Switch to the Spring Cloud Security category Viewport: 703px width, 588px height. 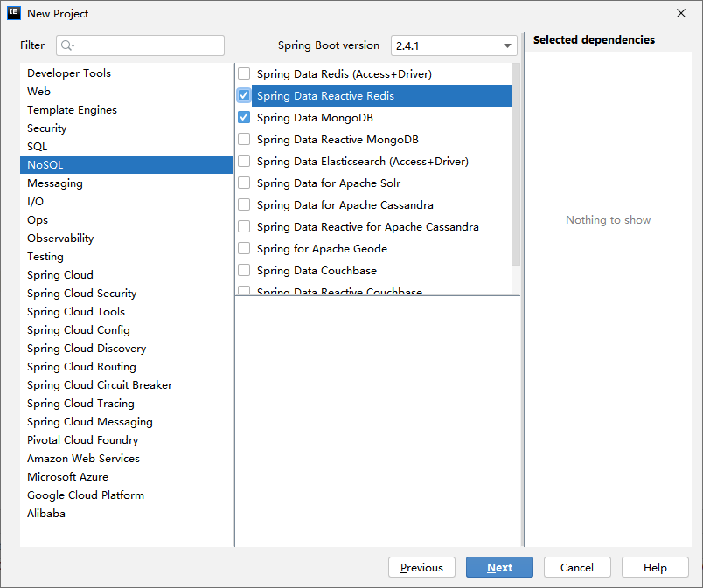pyautogui.click(x=81, y=293)
